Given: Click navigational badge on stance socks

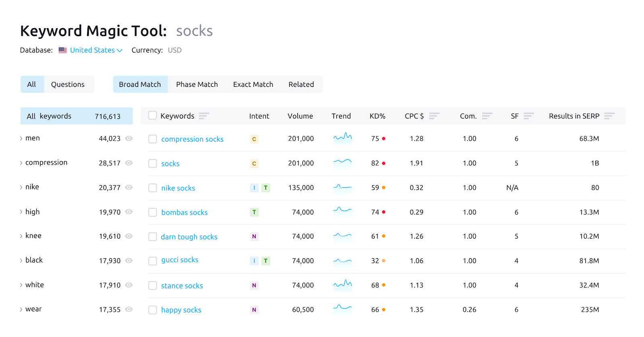Looking at the screenshot, I should point(254,286).
